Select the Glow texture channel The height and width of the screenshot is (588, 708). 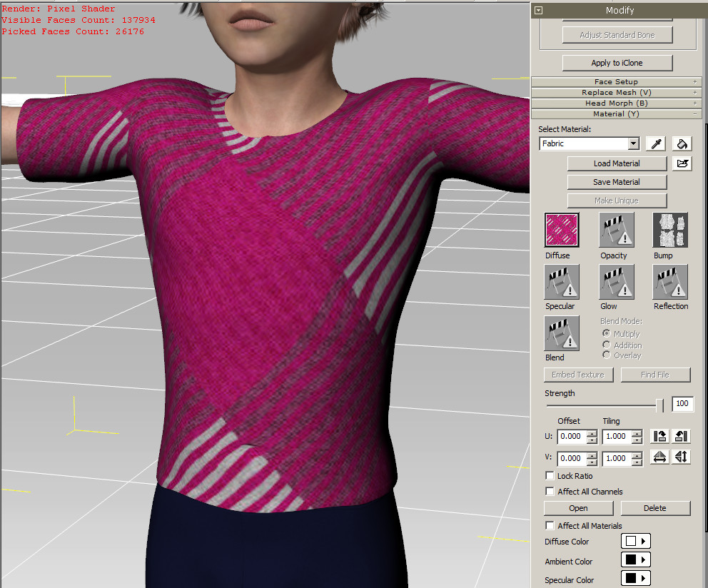(x=617, y=282)
